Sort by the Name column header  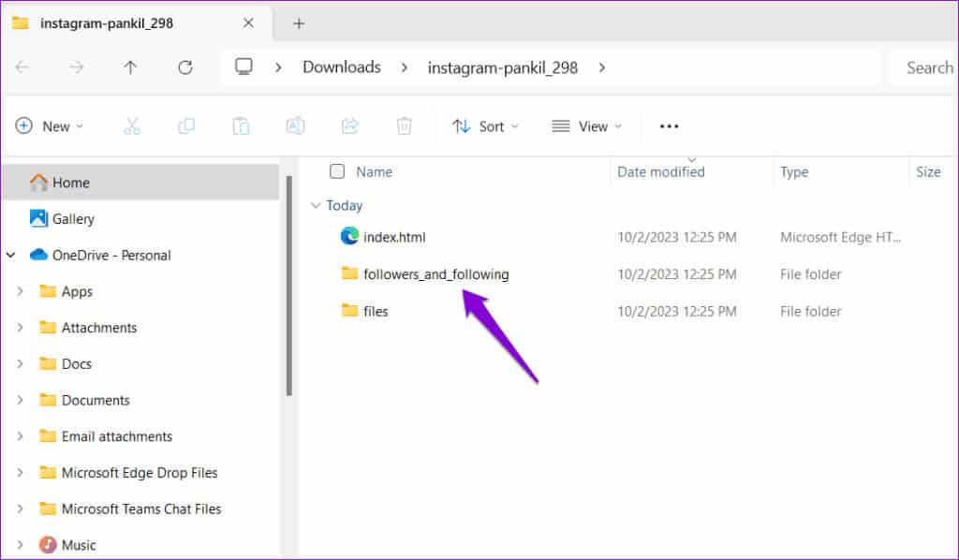pos(375,171)
